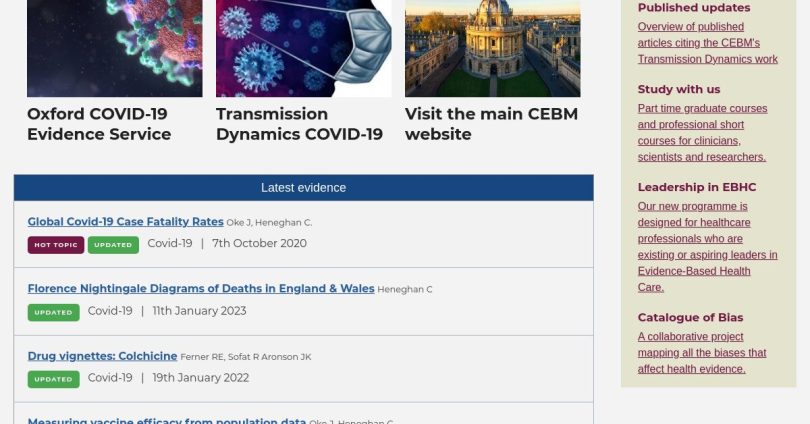Go to Visit the main CEBM website
The width and height of the screenshot is (810, 424).
click(x=491, y=124)
